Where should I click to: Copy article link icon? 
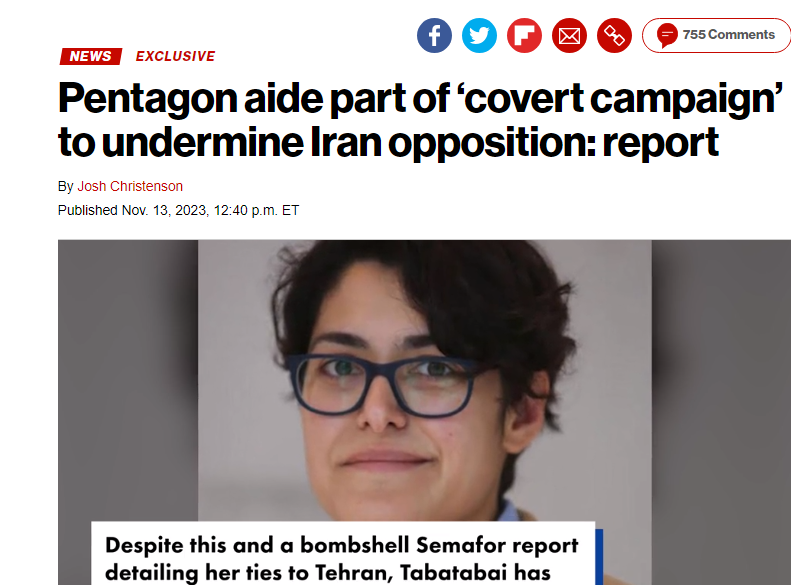click(614, 35)
